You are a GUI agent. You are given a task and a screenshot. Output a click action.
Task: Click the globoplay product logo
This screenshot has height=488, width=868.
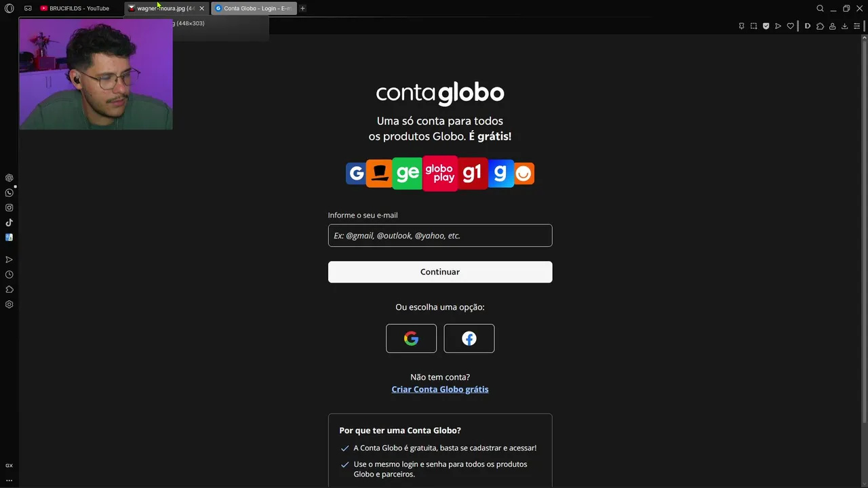click(x=440, y=174)
